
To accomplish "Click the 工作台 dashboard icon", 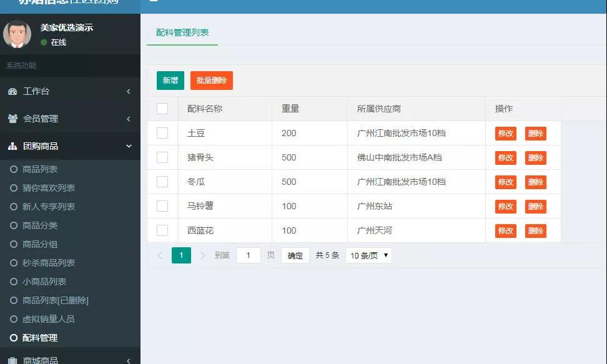I will tap(12, 92).
